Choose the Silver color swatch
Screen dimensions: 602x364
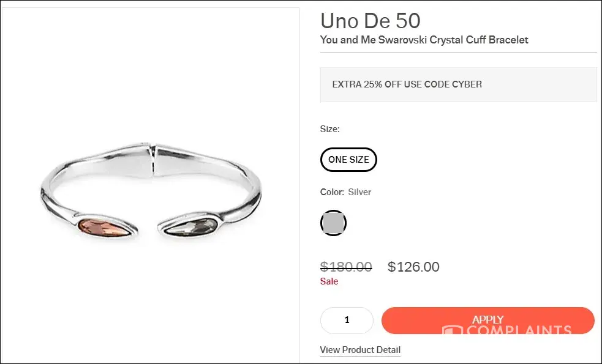[x=333, y=223]
